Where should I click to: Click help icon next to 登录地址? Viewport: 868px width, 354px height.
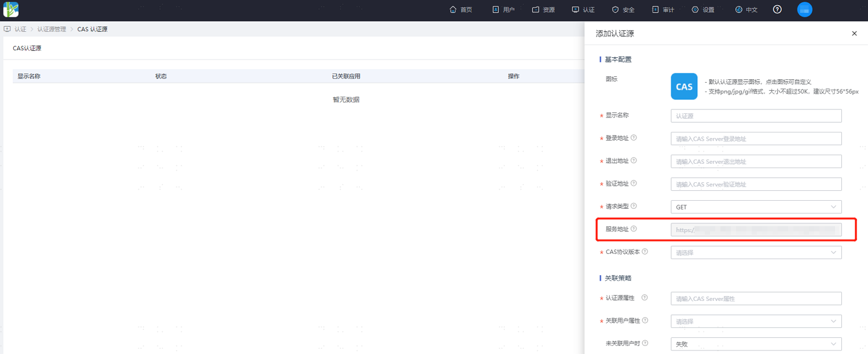pyautogui.click(x=634, y=138)
